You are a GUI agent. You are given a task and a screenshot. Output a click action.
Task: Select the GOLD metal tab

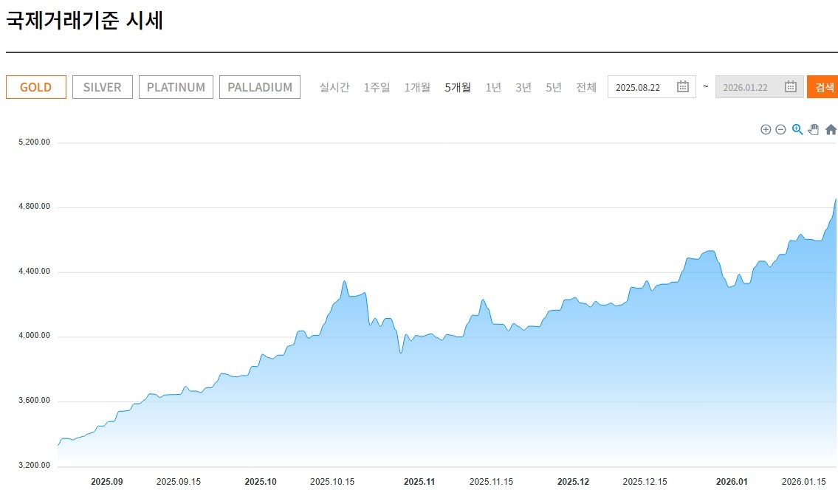35,87
